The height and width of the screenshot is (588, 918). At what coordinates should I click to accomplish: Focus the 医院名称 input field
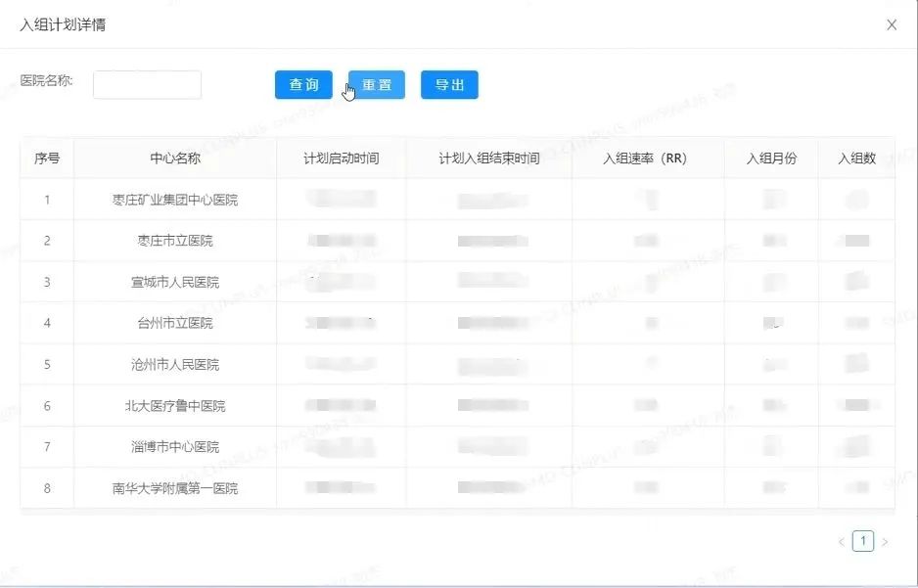[147, 85]
